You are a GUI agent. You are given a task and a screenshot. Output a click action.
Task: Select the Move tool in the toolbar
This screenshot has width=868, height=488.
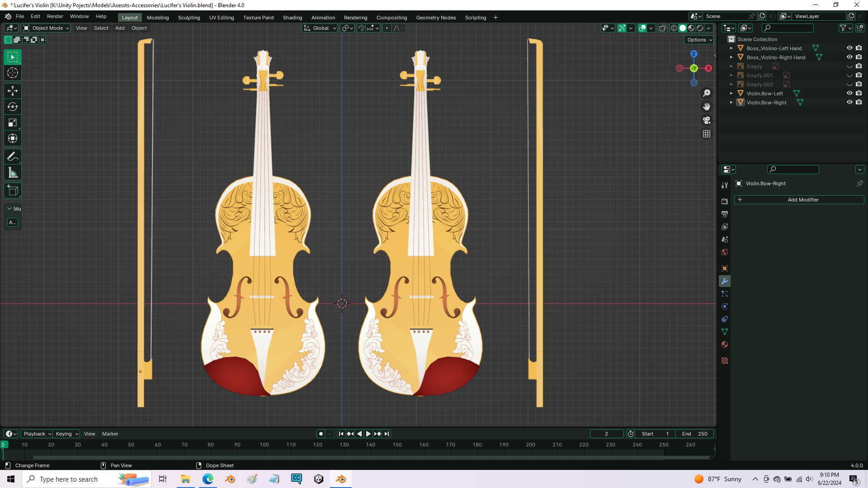[x=12, y=91]
